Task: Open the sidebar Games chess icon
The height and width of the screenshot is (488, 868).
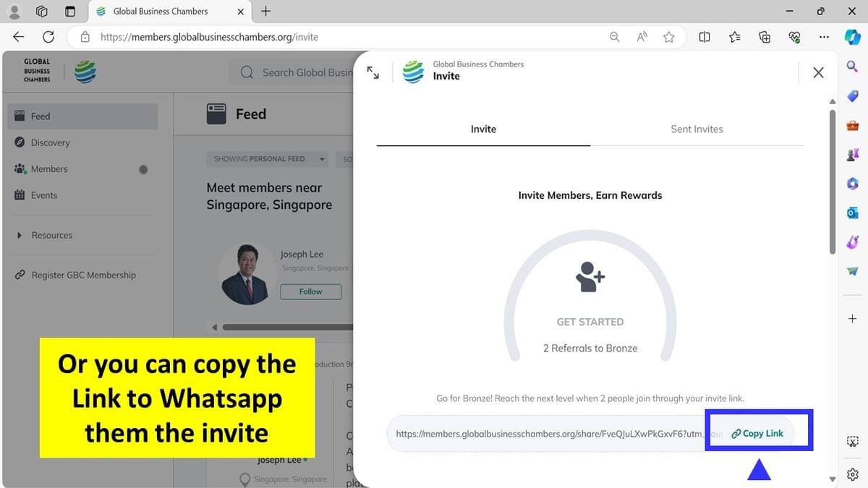Action: (852, 155)
